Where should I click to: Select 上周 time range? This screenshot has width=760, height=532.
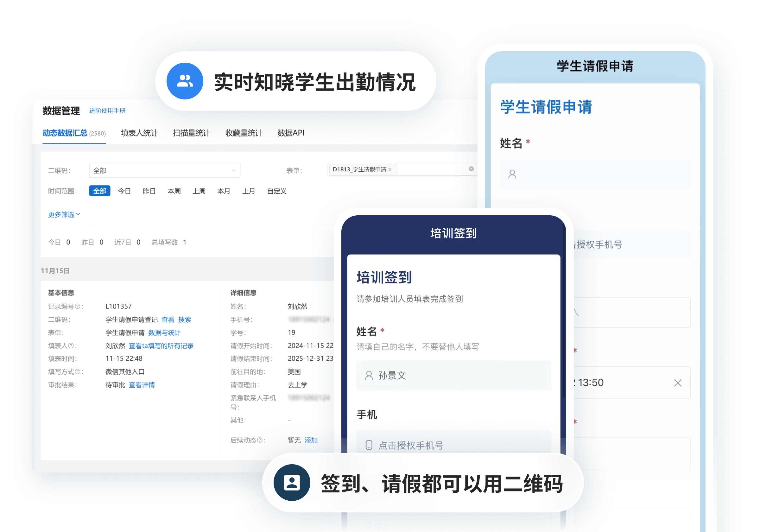click(199, 191)
